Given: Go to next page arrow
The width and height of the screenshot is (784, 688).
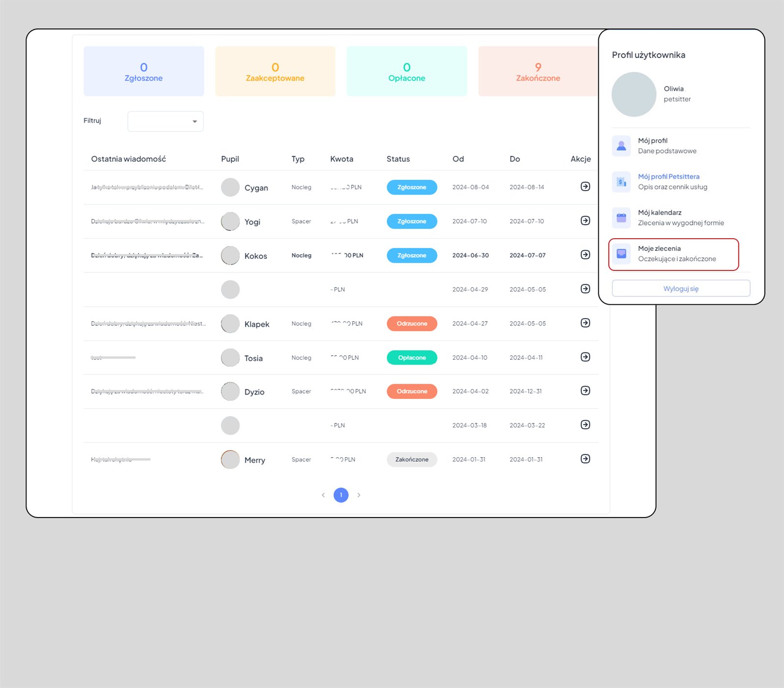Looking at the screenshot, I should (359, 495).
